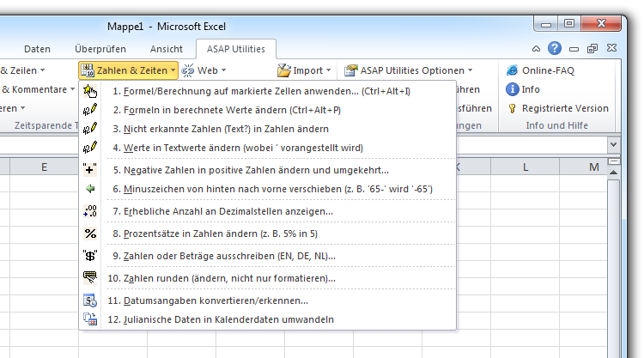
Task: Switch to the Überprüfen tab
Action: pyautogui.click(x=100, y=49)
